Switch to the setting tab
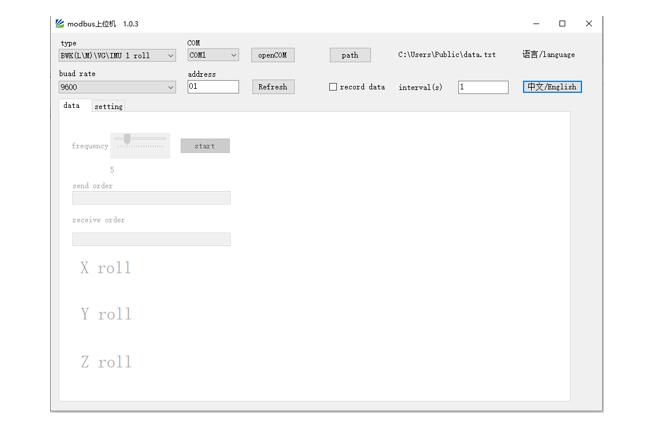The width and height of the screenshot is (647, 434). (x=108, y=106)
